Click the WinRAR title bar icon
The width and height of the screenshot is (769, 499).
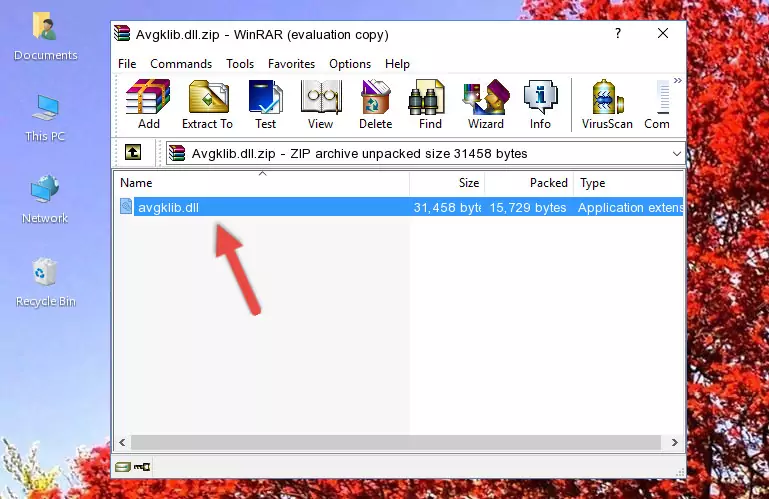click(x=122, y=33)
